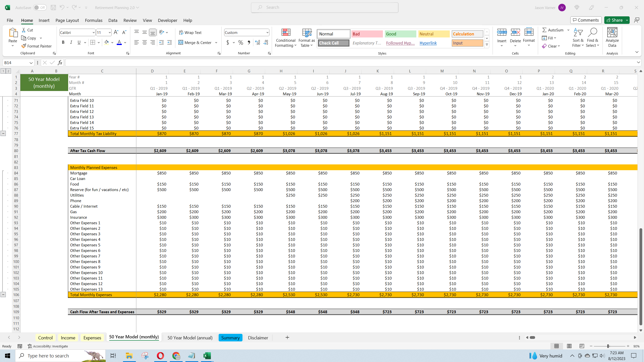Apply Percent Style number format

pos(240,42)
